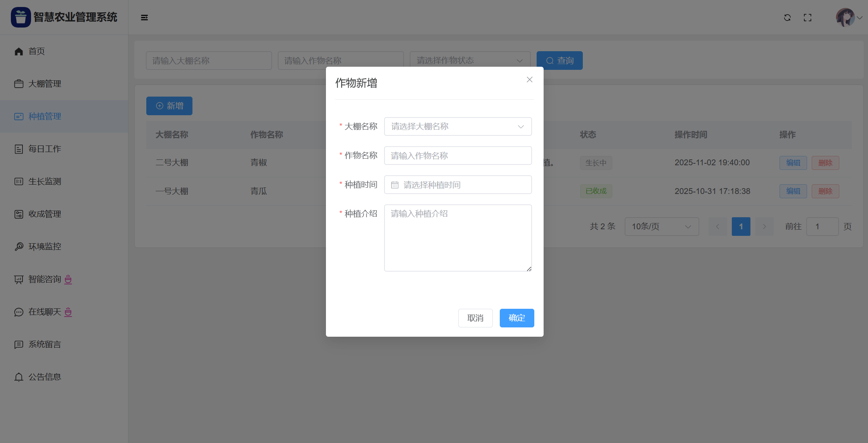Screen dimensions: 868x443
Task: Click into the 种植介绍 textarea
Action: pyautogui.click(x=458, y=238)
